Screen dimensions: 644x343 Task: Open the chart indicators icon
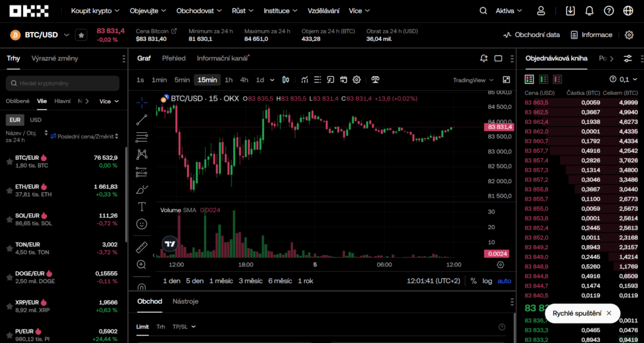click(x=304, y=80)
